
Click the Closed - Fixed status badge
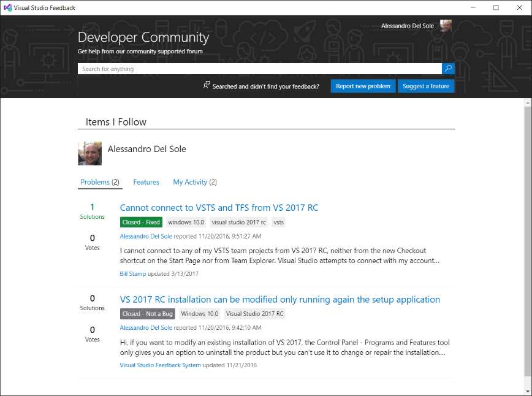pos(141,222)
